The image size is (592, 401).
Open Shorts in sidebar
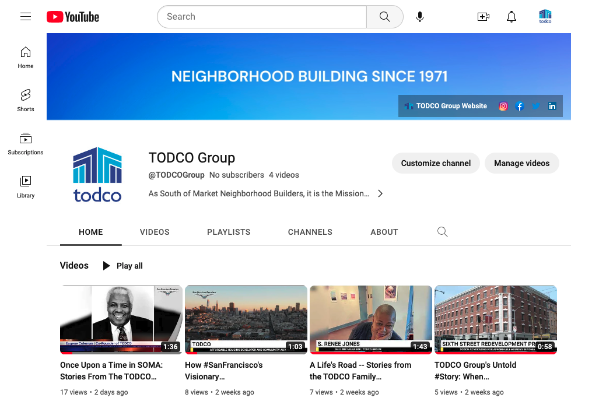tap(25, 100)
